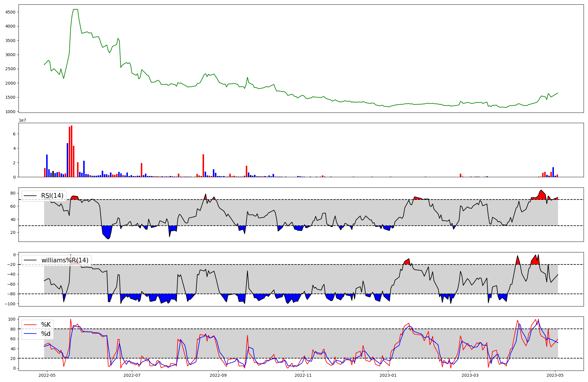Click the blue %d legend line sample
Image resolution: width=588 pixels, height=382 pixels.
click(30, 334)
